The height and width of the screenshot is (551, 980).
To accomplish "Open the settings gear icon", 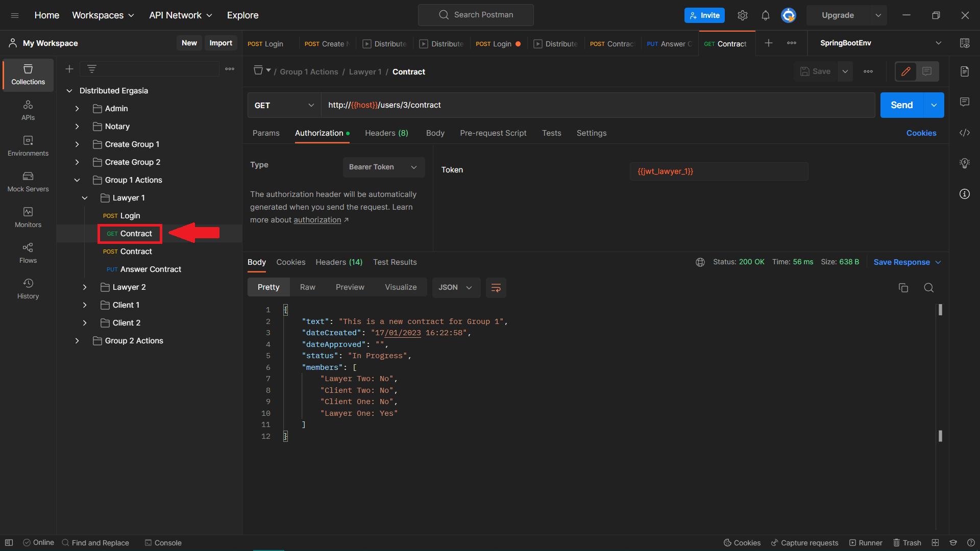I will click(x=743, y=15).
